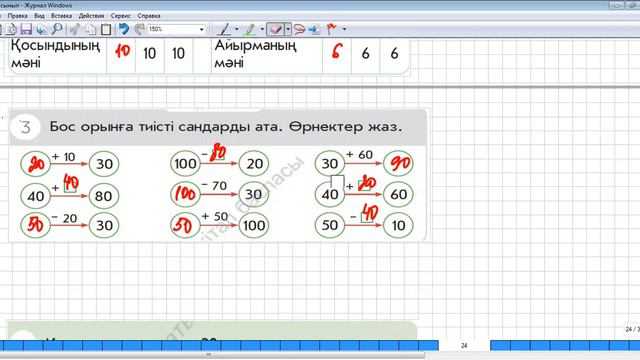This screenshot has height=360, width=640.
Task: Open the Действия menu
Action: pyautogui.click(x=91, y=16)
